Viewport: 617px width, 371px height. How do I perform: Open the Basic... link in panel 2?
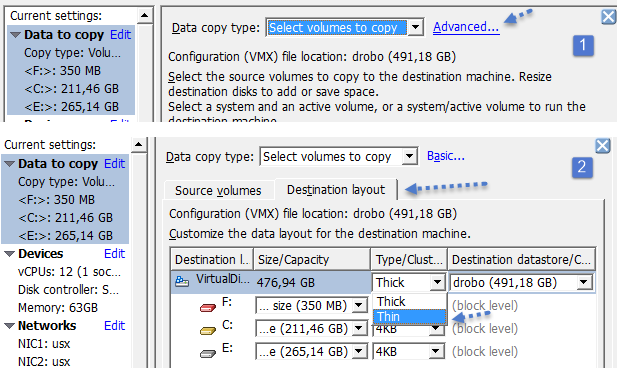(x=445, y=156)
